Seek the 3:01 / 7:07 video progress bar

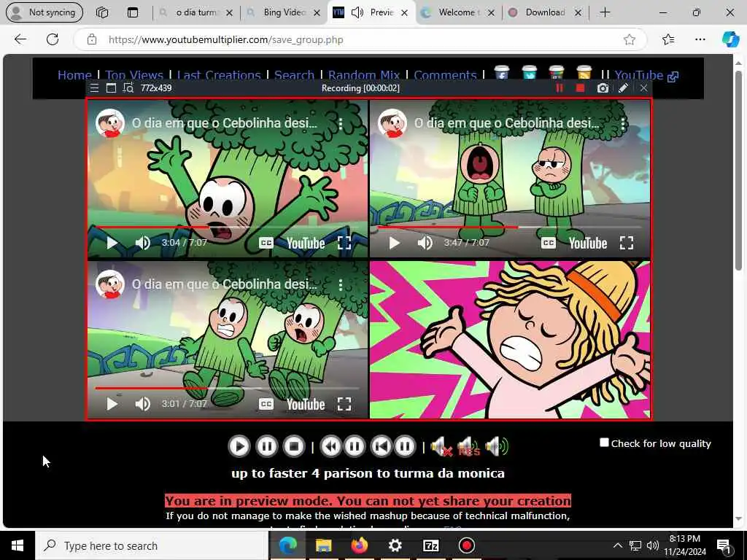tap(228, 388)
